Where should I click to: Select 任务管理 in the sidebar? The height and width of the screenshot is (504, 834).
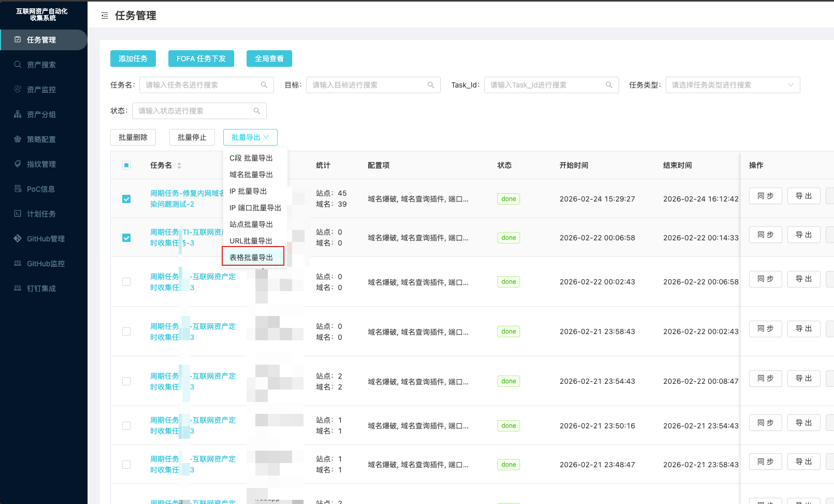point(44,40)
